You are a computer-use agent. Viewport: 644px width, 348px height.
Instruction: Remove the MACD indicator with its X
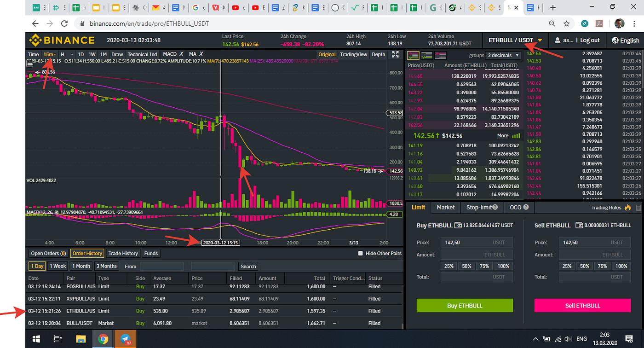[181, 54]
